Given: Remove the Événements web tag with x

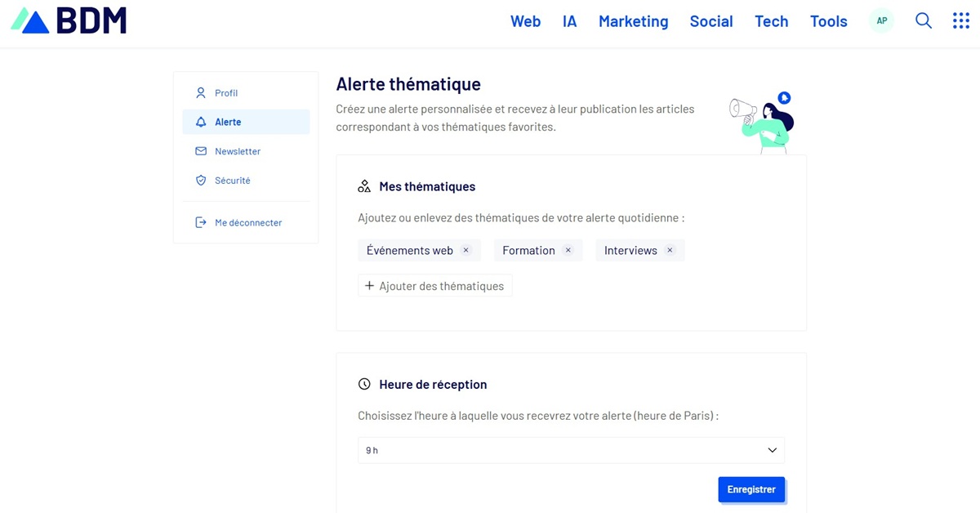Looking at the screenshot, I should click(466, 250).
